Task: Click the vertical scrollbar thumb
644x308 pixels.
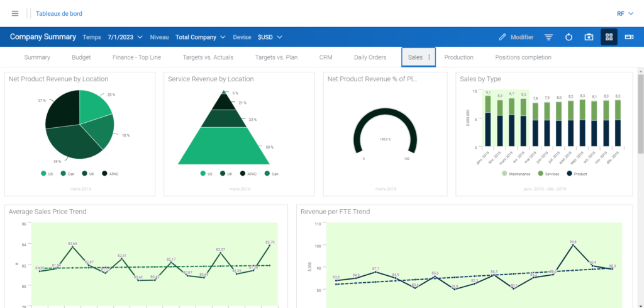Action: click(640, 114)
